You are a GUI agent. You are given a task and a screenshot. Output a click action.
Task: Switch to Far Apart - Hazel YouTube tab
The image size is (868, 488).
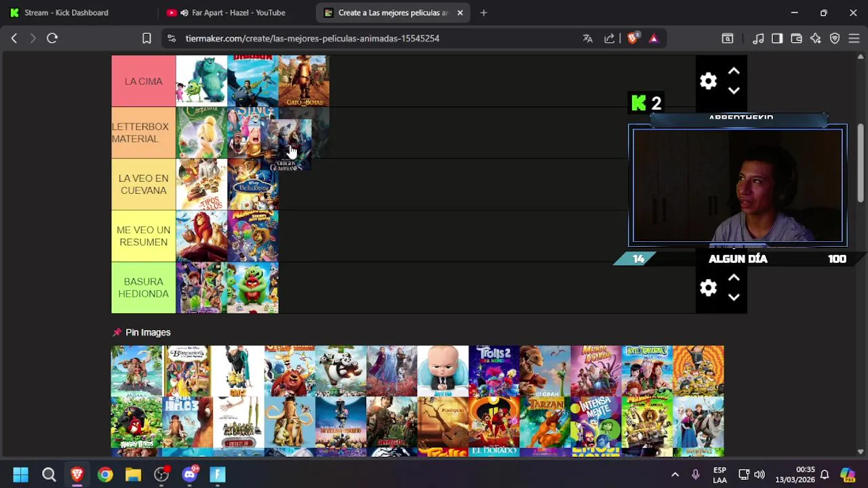234,12
